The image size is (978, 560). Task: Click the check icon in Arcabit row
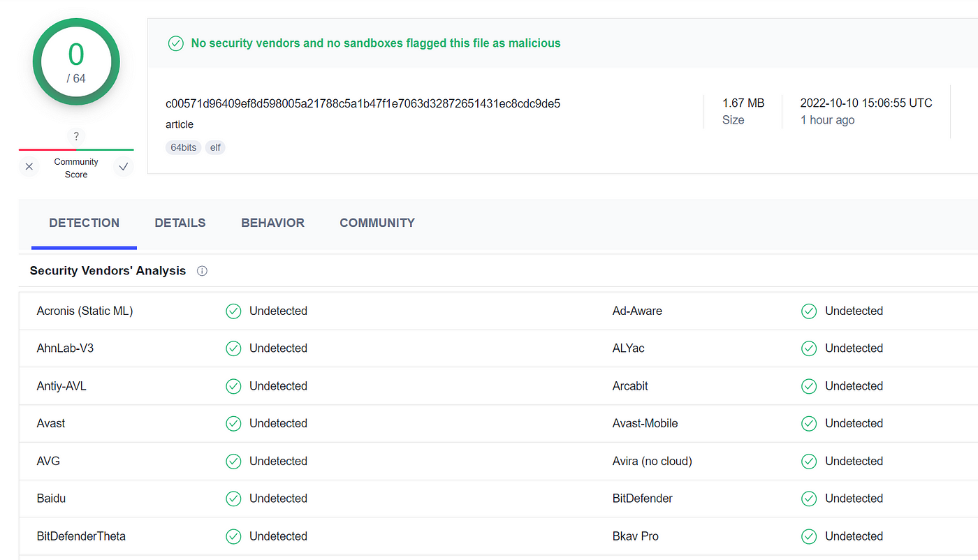click(809, 386)
